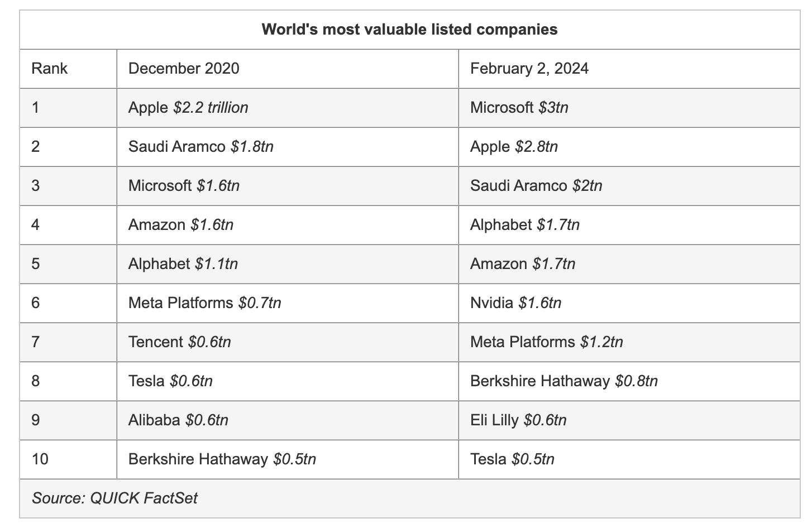The image size is (812, 528).
Task: Select the "Tencent $0.6tn" cell
Action: tap(179, 342)
